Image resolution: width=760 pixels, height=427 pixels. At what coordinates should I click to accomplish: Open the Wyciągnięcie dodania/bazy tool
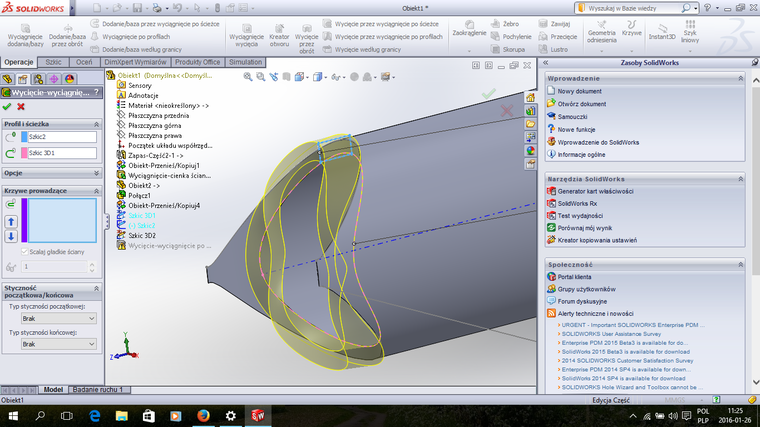pos(25,35)
